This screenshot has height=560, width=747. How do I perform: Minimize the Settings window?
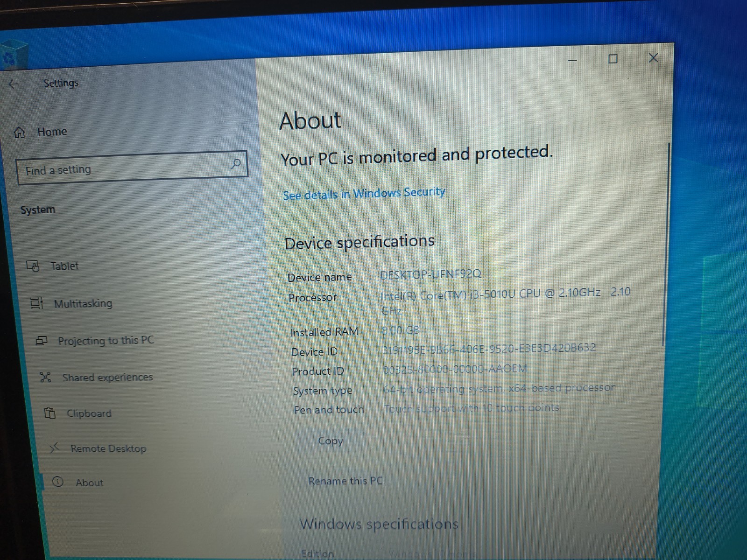click(x=573, y=60)
